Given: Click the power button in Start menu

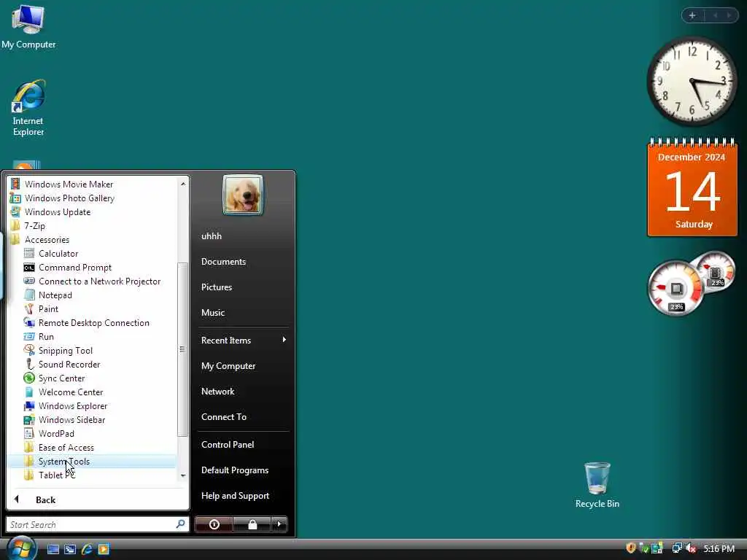Looking at the screenshot, I should (x=214, y=524).
